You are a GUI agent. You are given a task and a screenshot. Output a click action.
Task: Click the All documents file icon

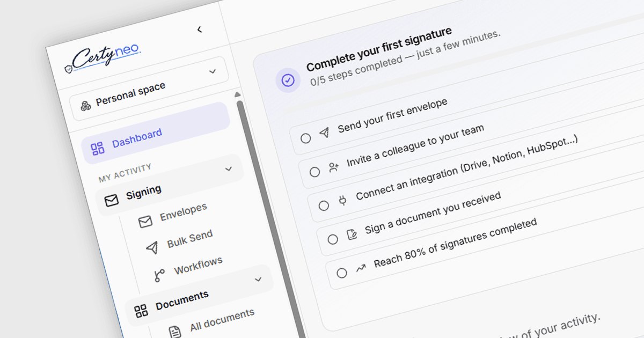[x=175, y=332]
